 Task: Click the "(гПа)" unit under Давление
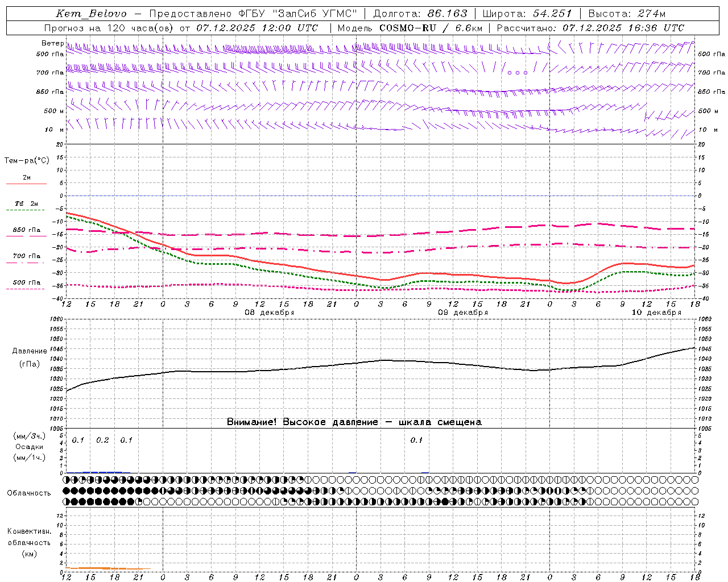pyautogui.click(x=30, y=364)
